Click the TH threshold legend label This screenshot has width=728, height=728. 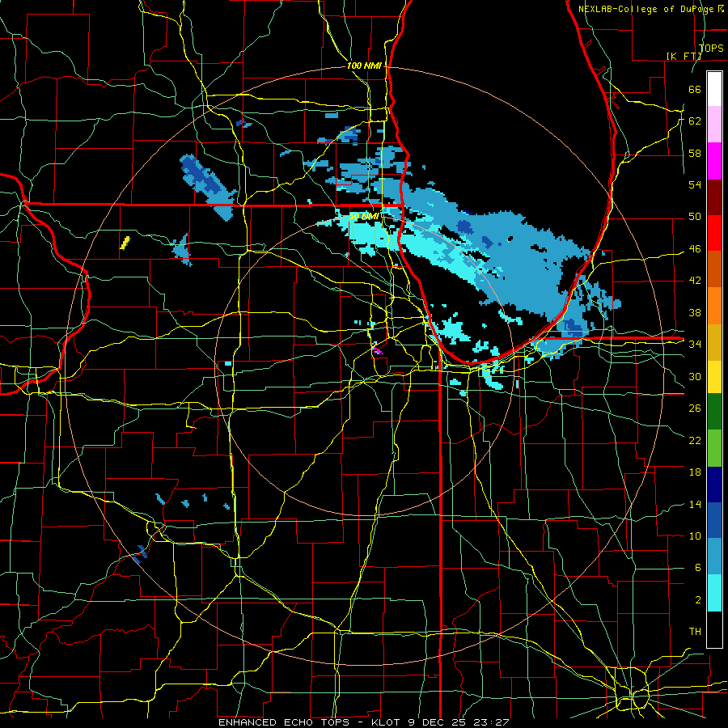click(695, 632)
